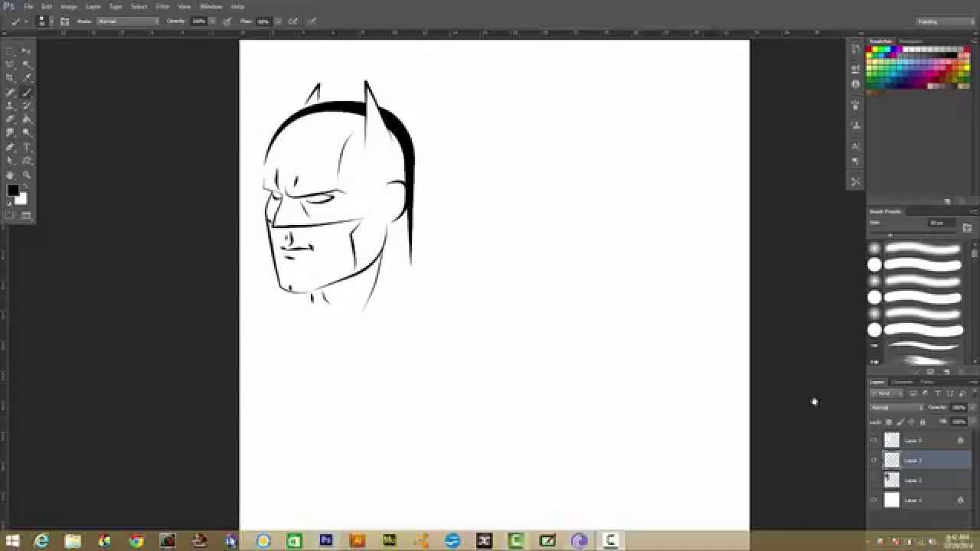This screenshot has height=551, width=980.
Task: Switch to the tab beside Swatches
Action: pos(911,41)
